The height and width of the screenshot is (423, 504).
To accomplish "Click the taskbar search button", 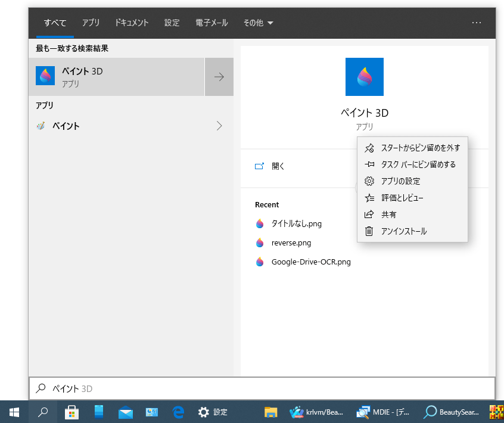I will (43, 412).
